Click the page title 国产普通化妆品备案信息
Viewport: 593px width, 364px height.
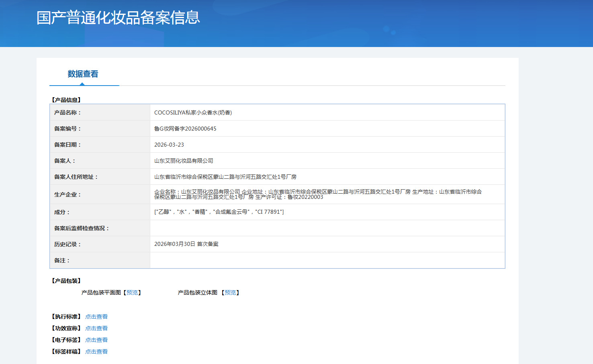[x=118, y=18]
